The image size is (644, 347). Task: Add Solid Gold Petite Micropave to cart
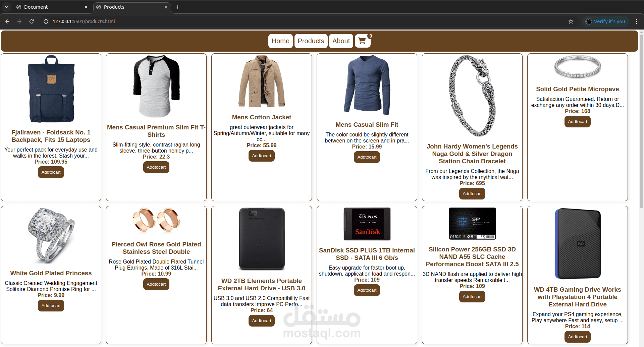pos(578,122)
